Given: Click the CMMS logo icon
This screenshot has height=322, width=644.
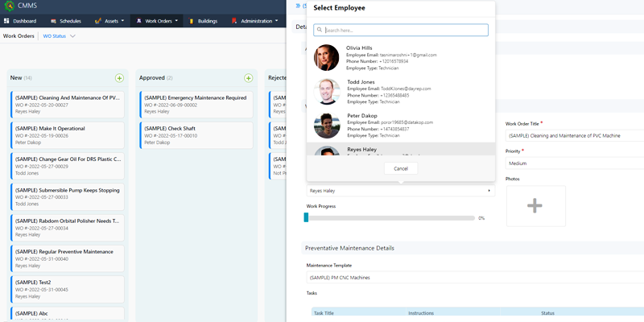Looking at the screenshot, I should pyautogui.click(x=8, y=6).
